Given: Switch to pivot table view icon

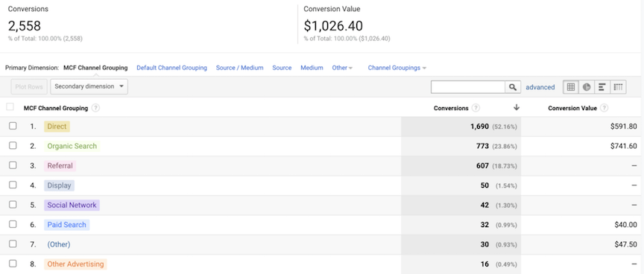Looking at the screenshot, I should pos(618,87).
